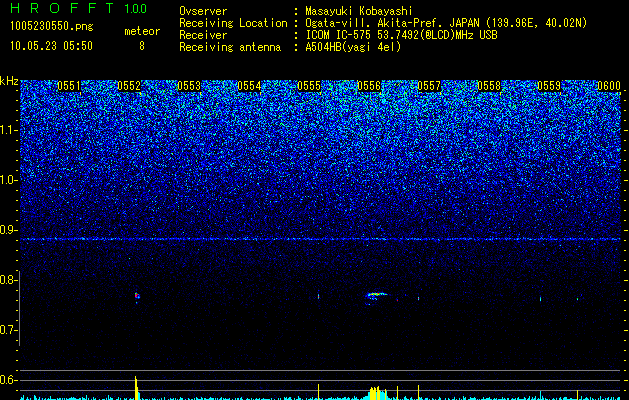629x400 pixels.
Task: Click the 1.0 kHz axis label
Action: pyautogui.click(x=8, y=180)
